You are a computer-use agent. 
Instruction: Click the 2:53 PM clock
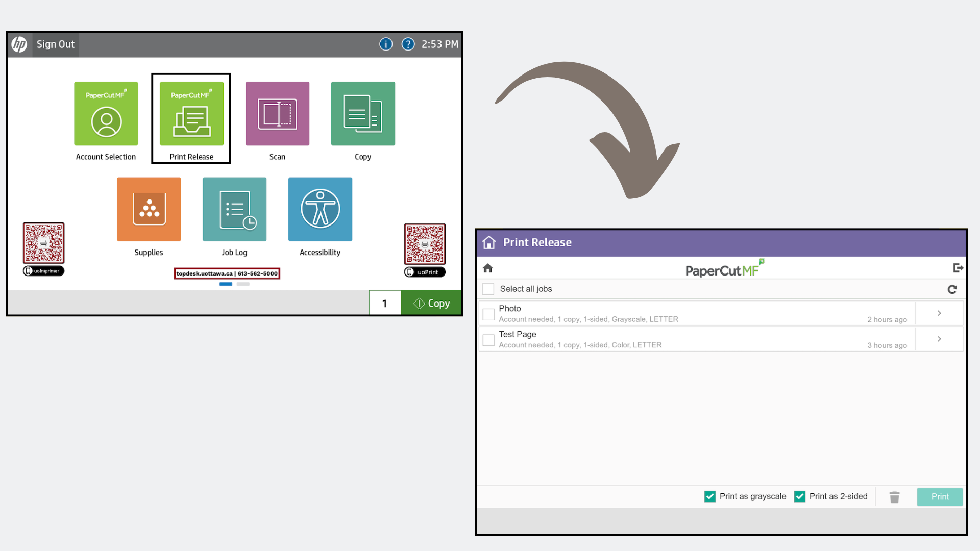tap(440, 44)
